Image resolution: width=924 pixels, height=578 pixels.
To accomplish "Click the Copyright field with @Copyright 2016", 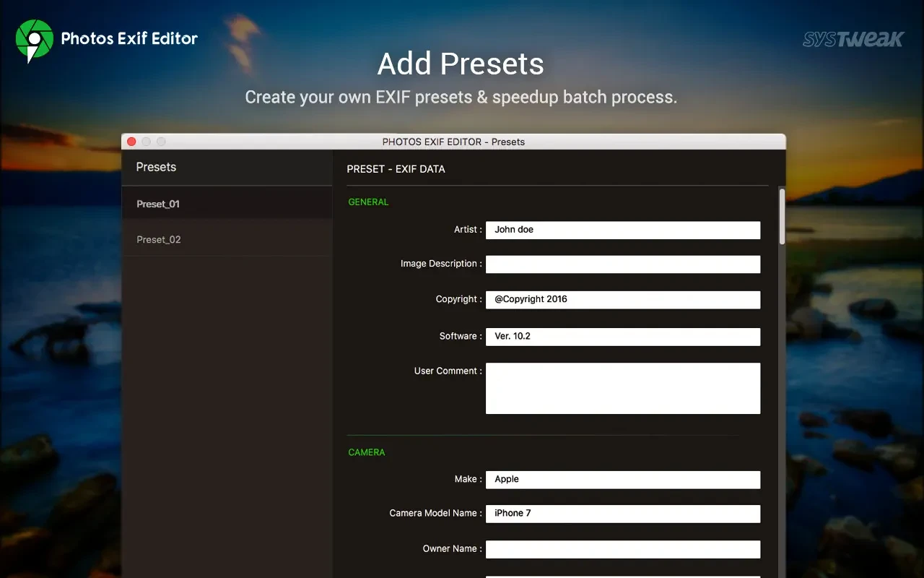I will [x=622, y=300].
